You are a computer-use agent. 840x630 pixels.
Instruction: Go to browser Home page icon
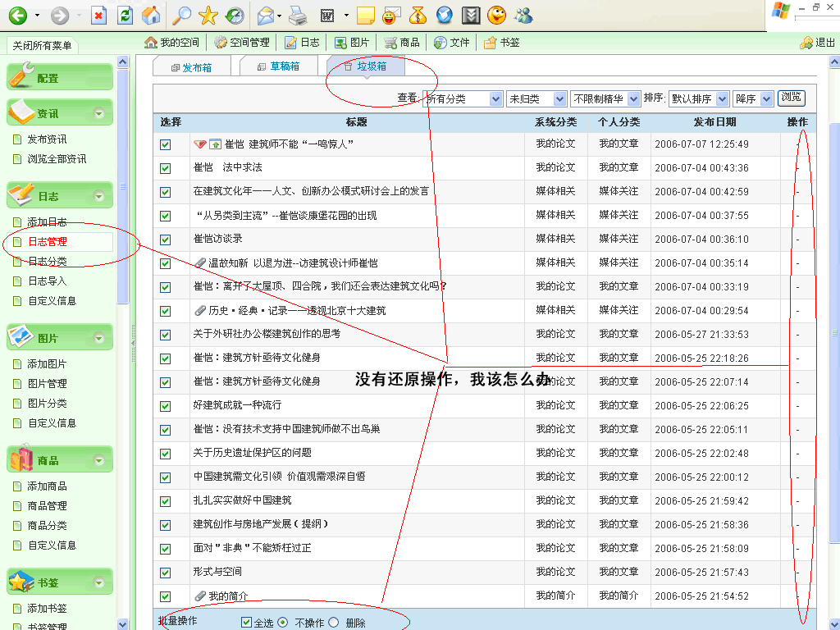pos(151,15)
